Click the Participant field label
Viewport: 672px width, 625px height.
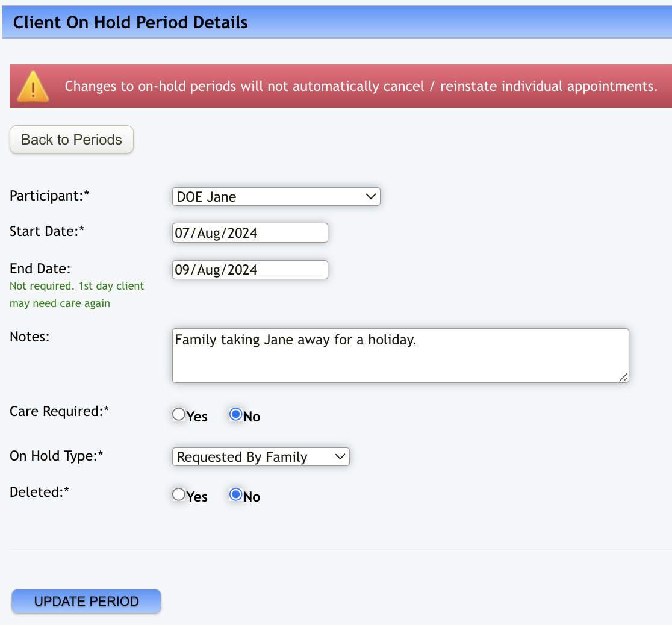pyautogui.click(x=49, y=196)
